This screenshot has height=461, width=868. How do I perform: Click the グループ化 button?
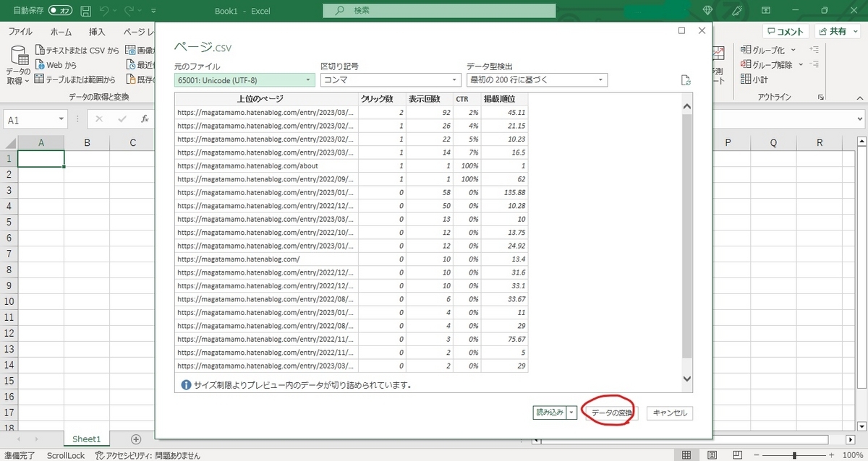point(763,51)
